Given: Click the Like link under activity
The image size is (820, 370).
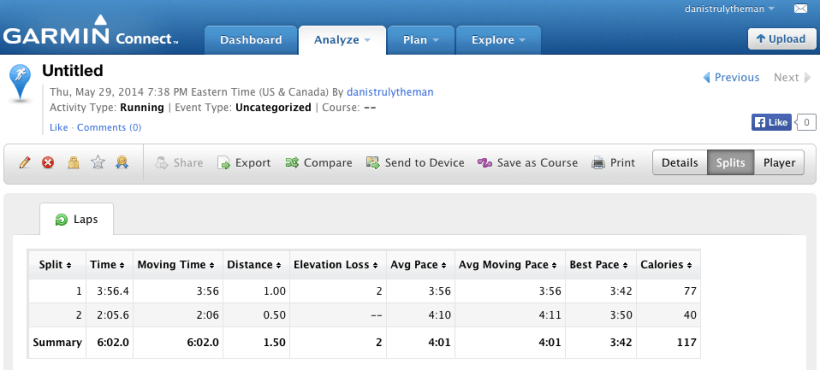Looking at the screenshot, I should click(59, 128).
